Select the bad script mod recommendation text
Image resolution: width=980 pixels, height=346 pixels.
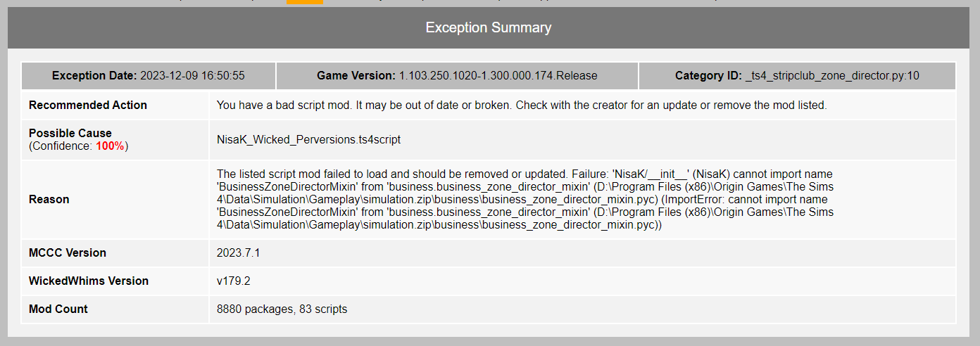[x=522, y=105]
